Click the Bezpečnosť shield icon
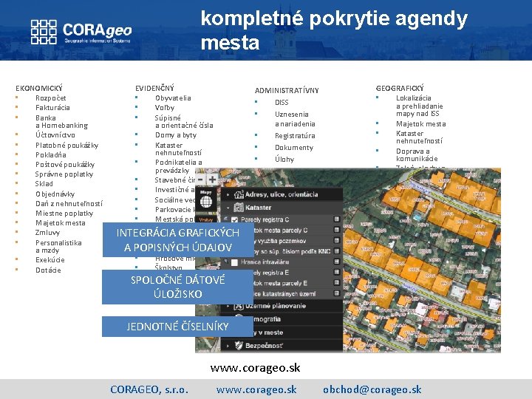This screenshot has width=532, height=399. click(x=239, y=346)
